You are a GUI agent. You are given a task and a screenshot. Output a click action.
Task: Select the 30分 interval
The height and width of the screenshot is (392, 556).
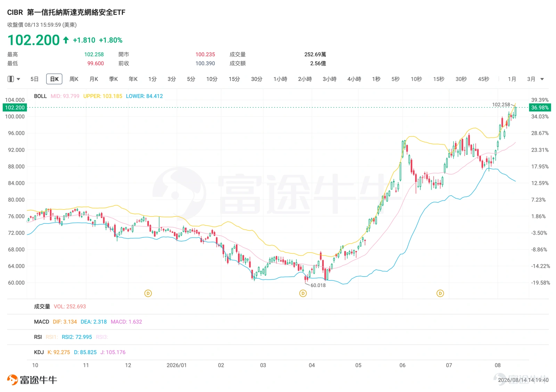click(257, 79)
